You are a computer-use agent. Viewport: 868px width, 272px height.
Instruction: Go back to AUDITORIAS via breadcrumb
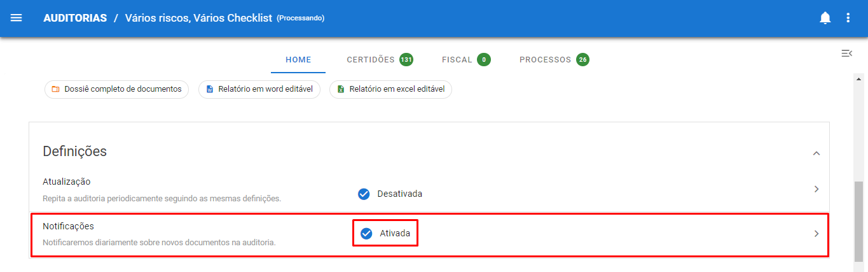click(75, 18)
